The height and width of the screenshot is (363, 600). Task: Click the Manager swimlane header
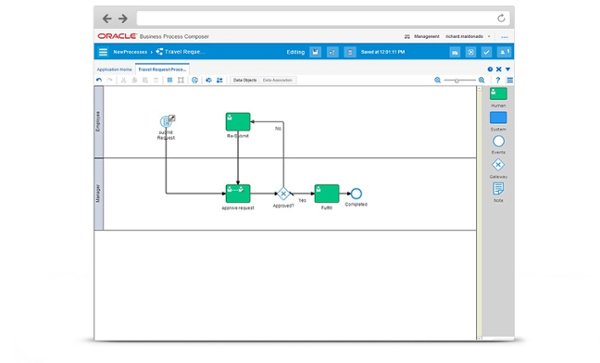tap(99, 194)
